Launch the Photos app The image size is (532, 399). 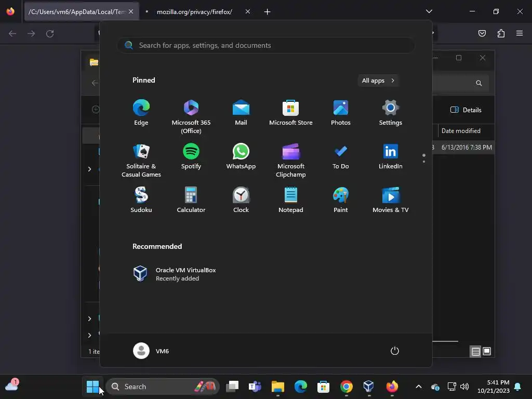pyautogui.click(x=341, y=112)
